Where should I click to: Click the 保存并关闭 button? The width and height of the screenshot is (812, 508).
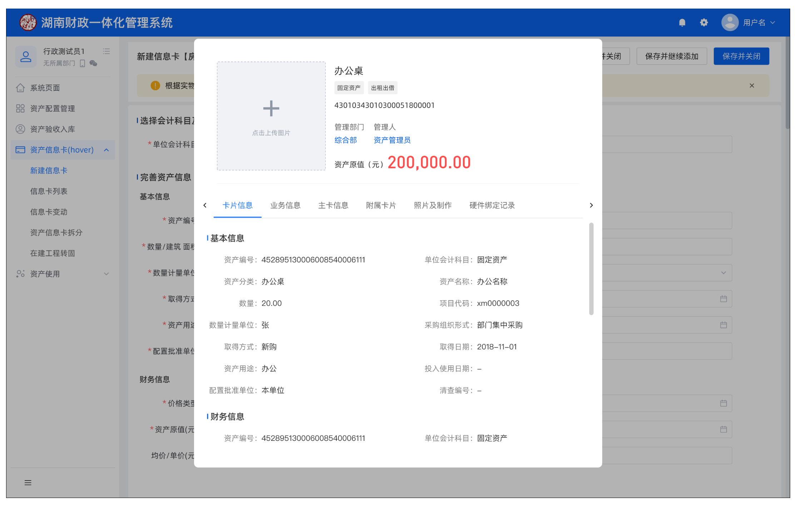741,56
